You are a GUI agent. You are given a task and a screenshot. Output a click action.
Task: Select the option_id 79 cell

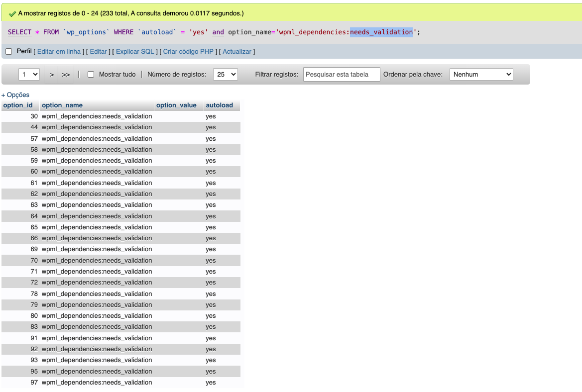click(x=20, y=304)
